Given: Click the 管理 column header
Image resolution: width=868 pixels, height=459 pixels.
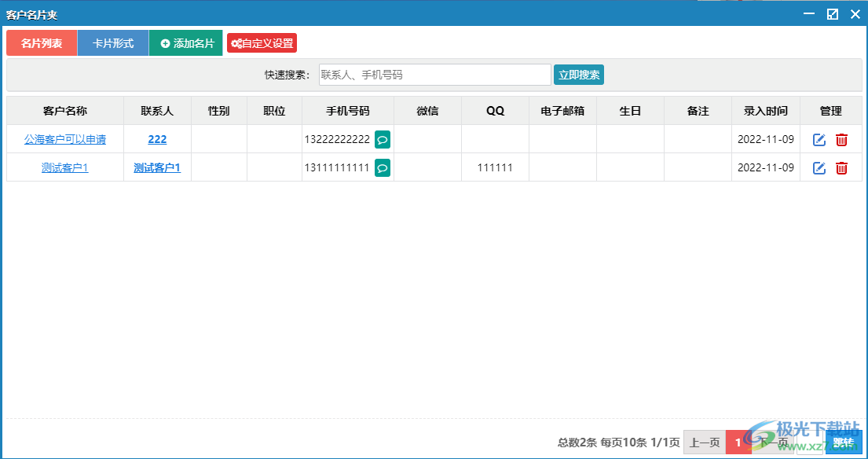Looking at the screenshot, I should (x=831, y=111).
